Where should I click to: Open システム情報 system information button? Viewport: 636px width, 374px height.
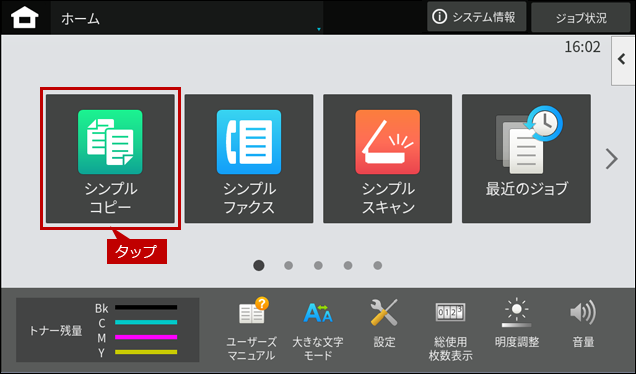[x=477, y=17]
